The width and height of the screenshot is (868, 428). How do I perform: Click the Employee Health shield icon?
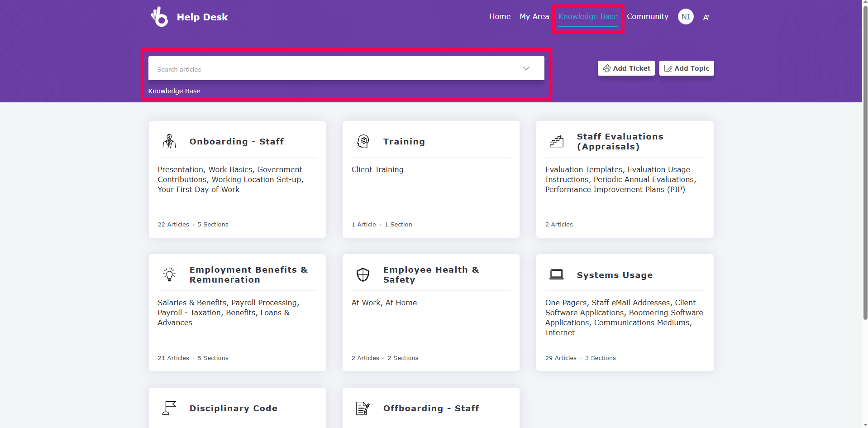click(363, 274)
